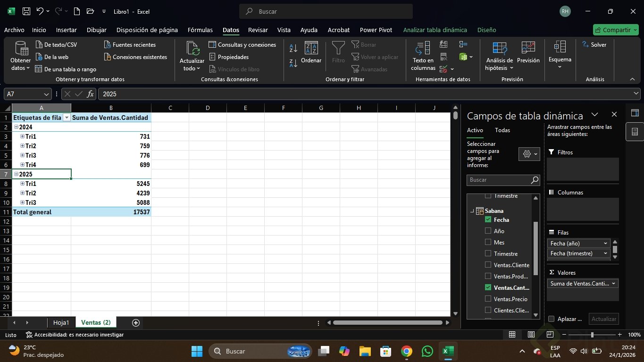Open Etiquetas de fila filter dropdown
This screenshot has height=362, width=644.
point(67,118)
